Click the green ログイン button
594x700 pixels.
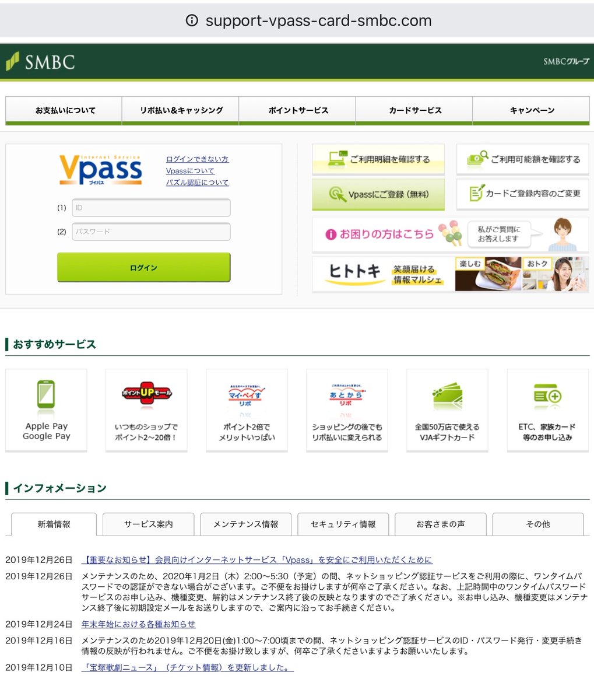pyautogui.click(x=143, y=268)
